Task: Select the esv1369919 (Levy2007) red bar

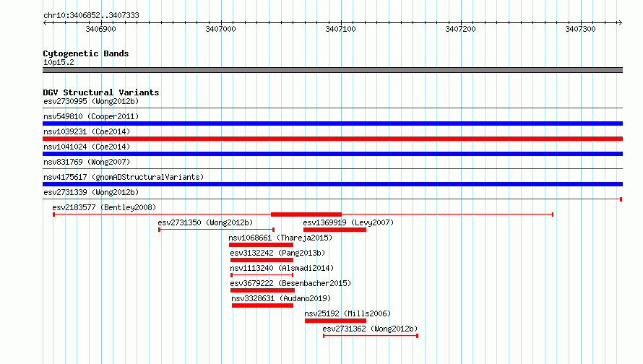Action: pos(335,230)
